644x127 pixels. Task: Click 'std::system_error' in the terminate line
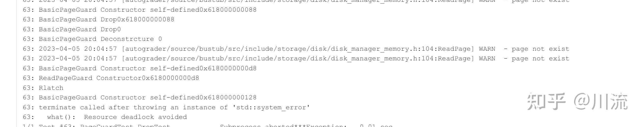[x=271, y=107]
